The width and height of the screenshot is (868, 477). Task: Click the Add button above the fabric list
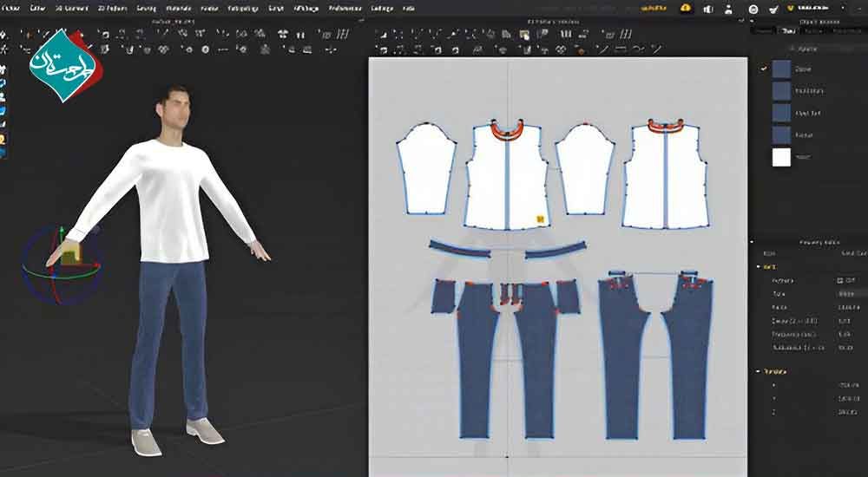806,49
